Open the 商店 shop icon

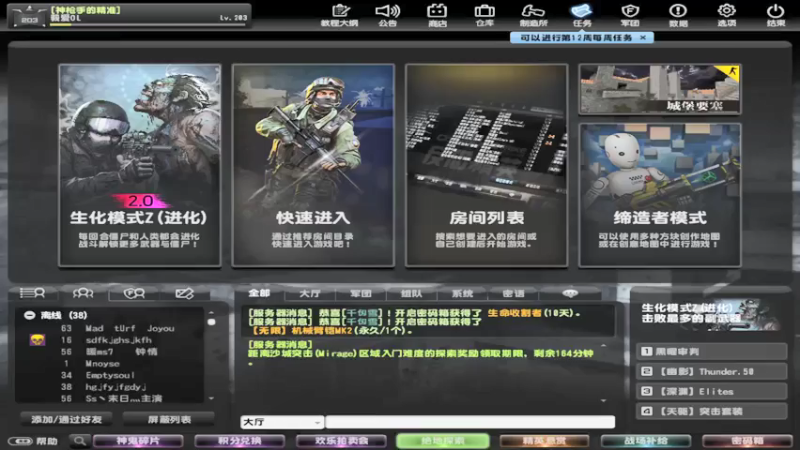[437, 15]
